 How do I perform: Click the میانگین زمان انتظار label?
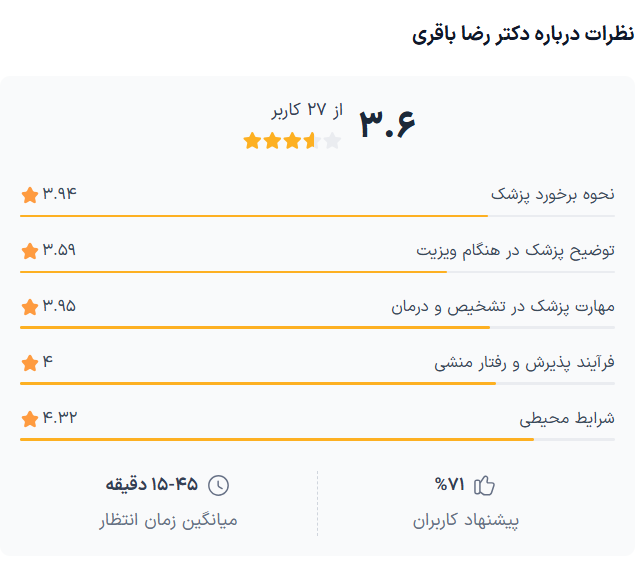point(168,520)
